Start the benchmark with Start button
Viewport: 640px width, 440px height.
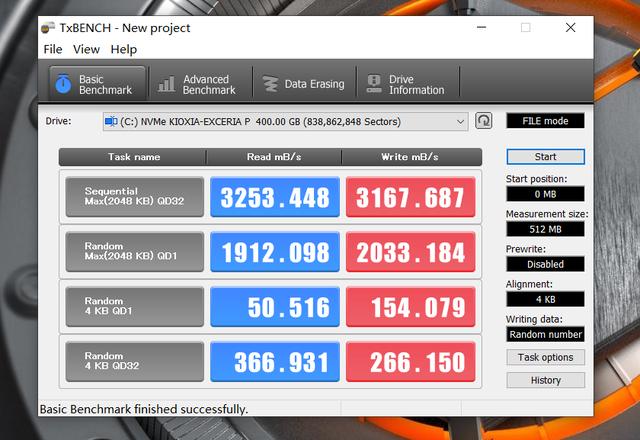coord(545,157)
